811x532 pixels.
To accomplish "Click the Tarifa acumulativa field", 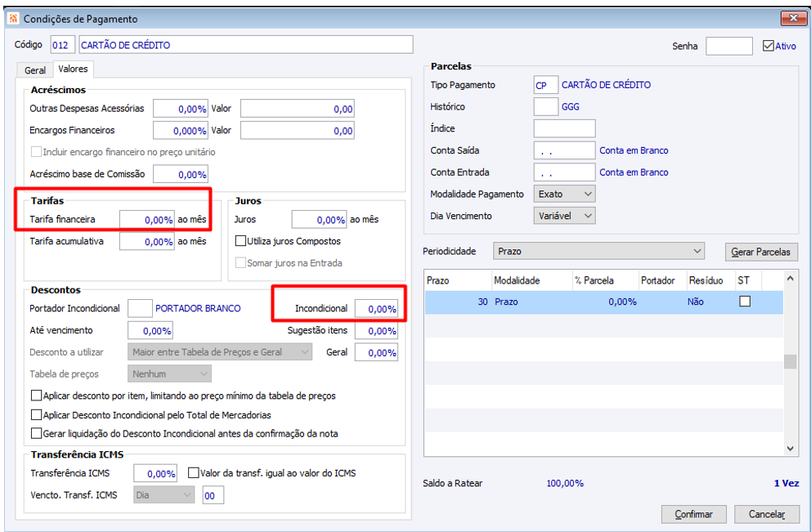I will (x=147, y=241).
